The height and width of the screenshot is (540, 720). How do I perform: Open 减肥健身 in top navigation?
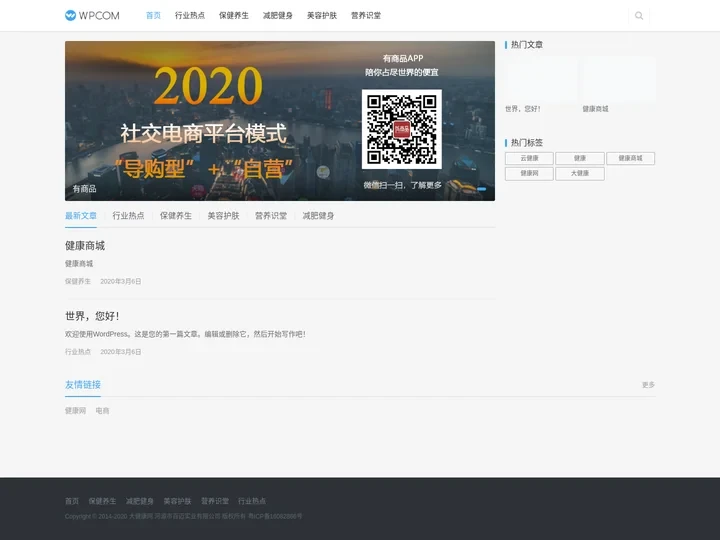(278, 16)
